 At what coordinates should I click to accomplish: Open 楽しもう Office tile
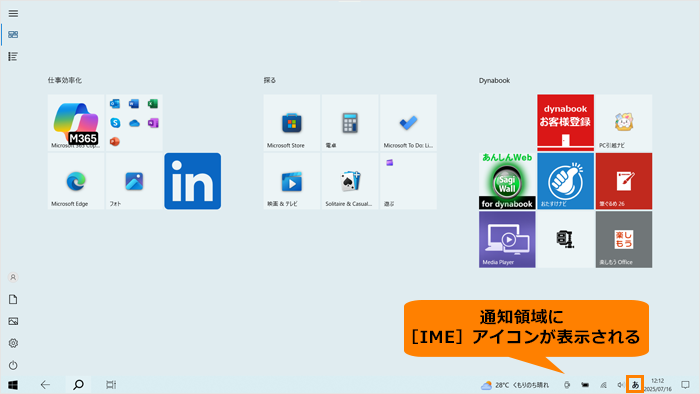coord(624,239)
